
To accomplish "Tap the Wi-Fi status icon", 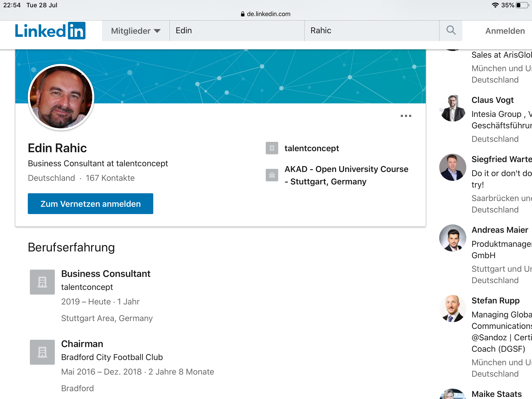I will click(495, 5).
